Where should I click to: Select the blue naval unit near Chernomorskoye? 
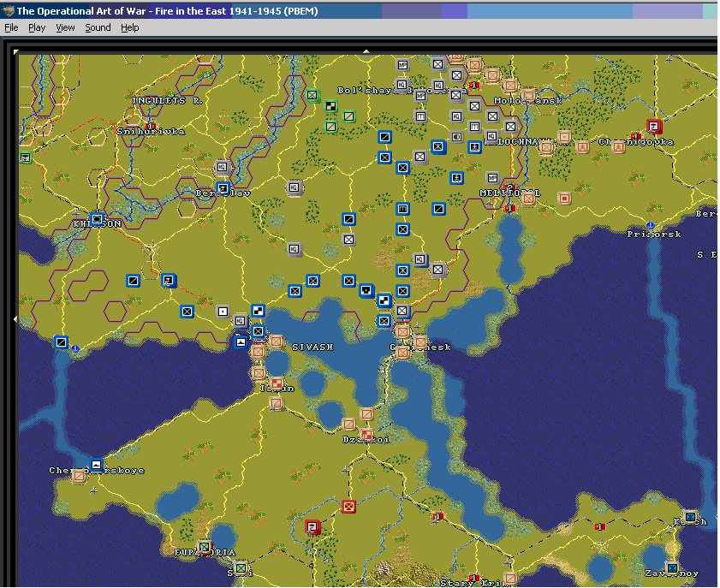tap(97, 465)
